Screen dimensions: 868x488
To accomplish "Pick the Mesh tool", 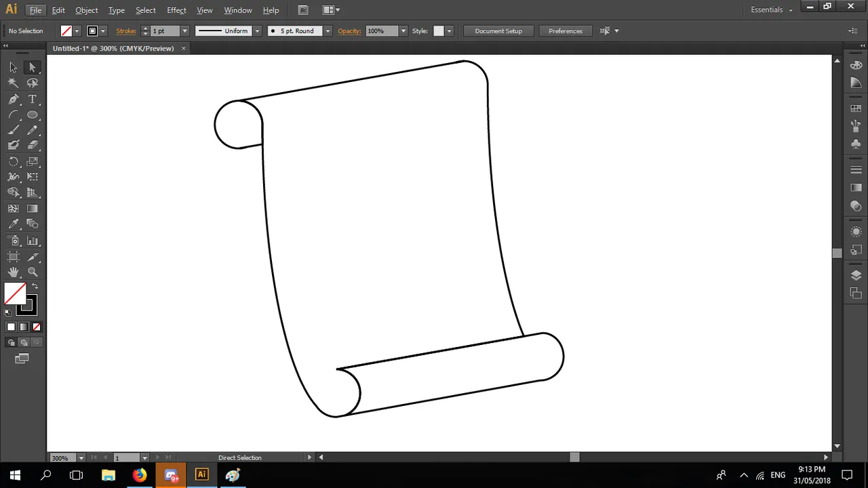I will click(x=13, y=209).
